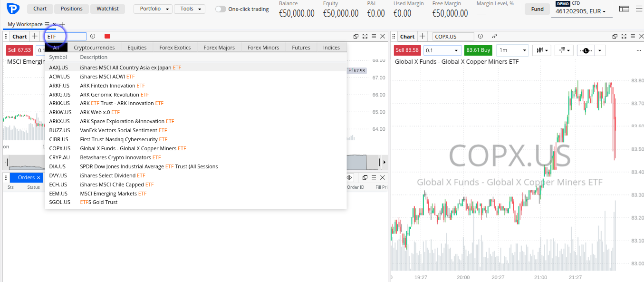Choose COPX.US Global X Copper Miners result

196,148
